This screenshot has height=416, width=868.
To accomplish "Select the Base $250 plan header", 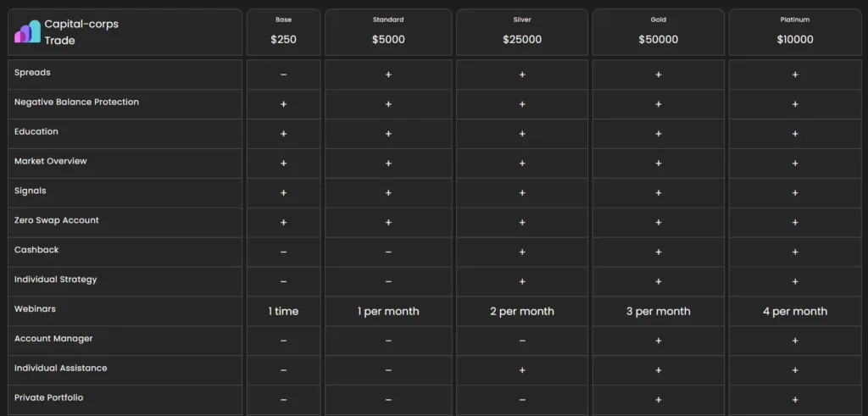I will pos(283,32).
